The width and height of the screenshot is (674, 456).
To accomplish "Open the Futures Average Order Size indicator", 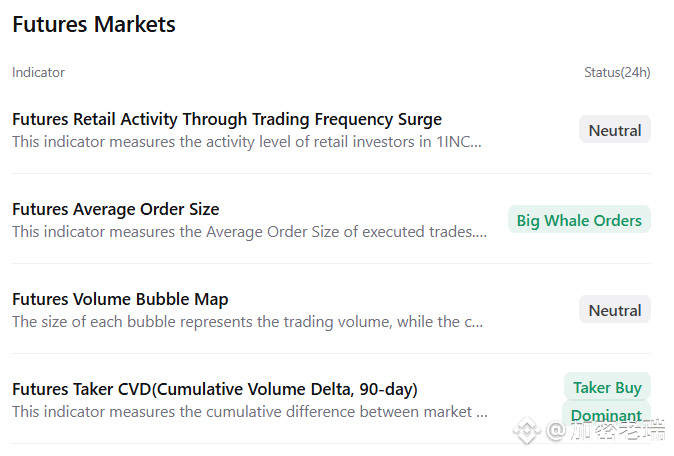I will tap(116, 209).
